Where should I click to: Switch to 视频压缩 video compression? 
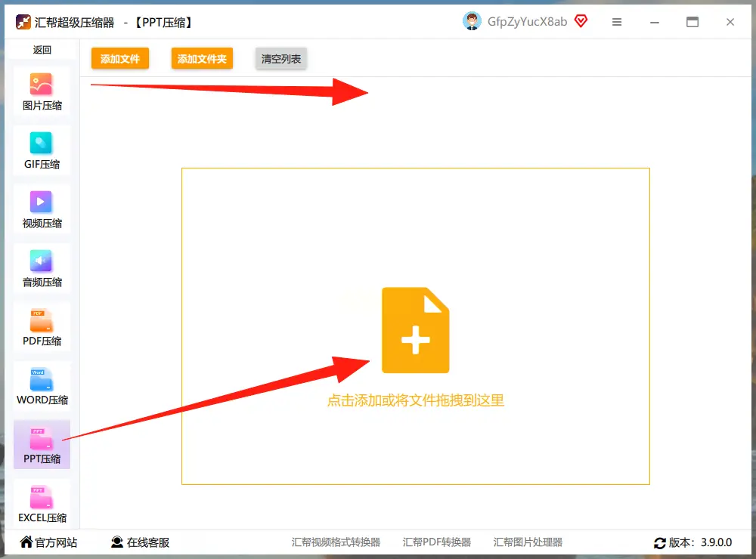[42, 208]
